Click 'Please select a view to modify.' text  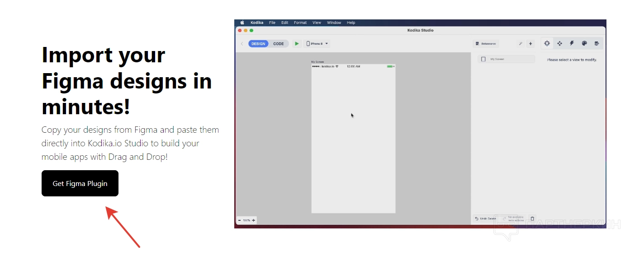(572, 60)
